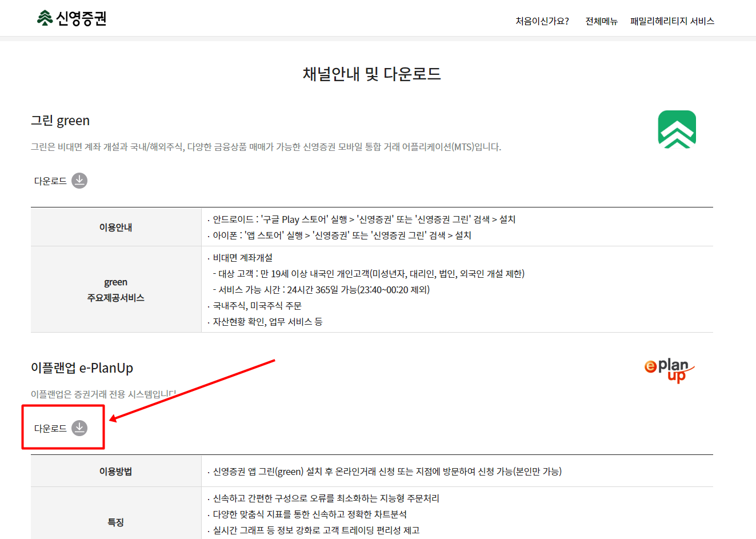The width and height of the screenshot is (756, 539).
Task: Click the 그린 green section heading
Action: (61, 121)
